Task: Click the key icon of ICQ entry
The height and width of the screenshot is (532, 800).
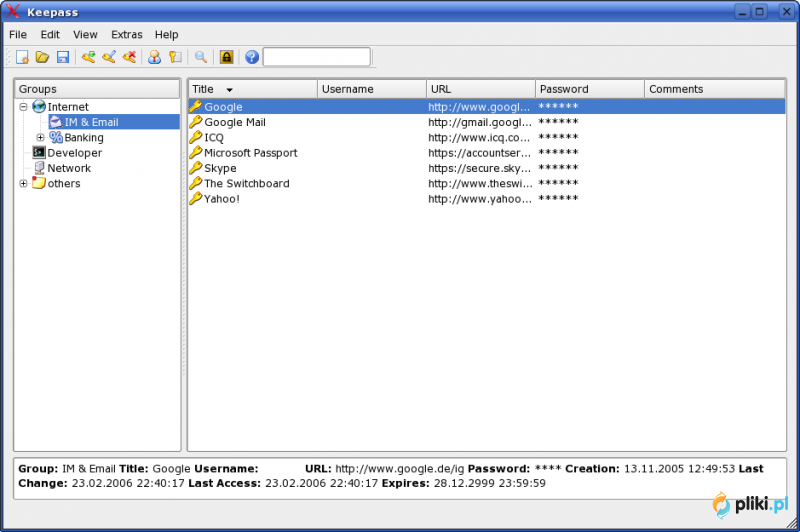Action: tap(195, 137)
